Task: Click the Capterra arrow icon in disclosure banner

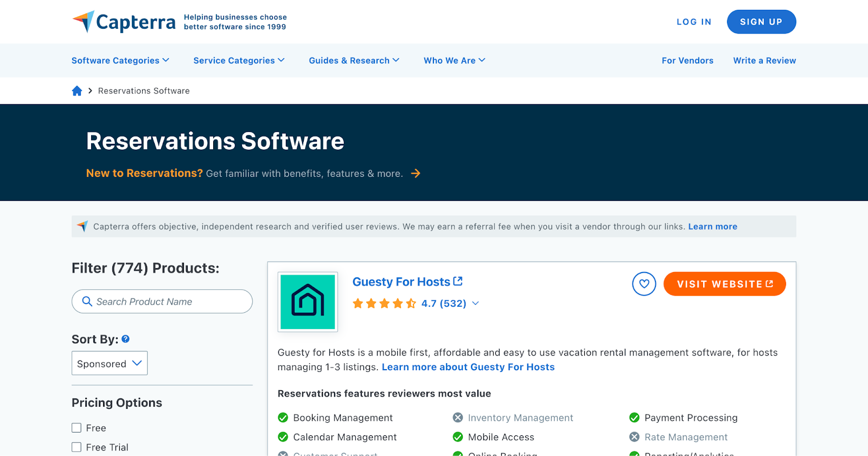Action: (x=82, y=226)
